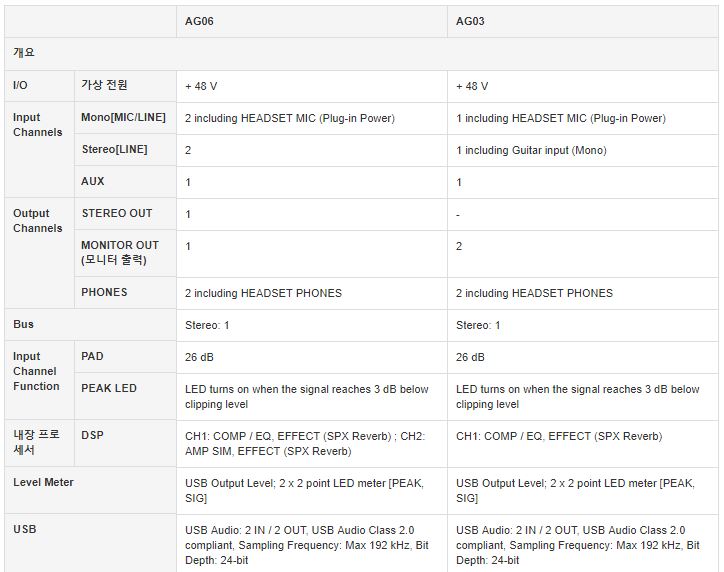Click AG06 'Stereo: 1' bus value
The width and height of the screenshot is (724, 572).
[x=207, y=325]
